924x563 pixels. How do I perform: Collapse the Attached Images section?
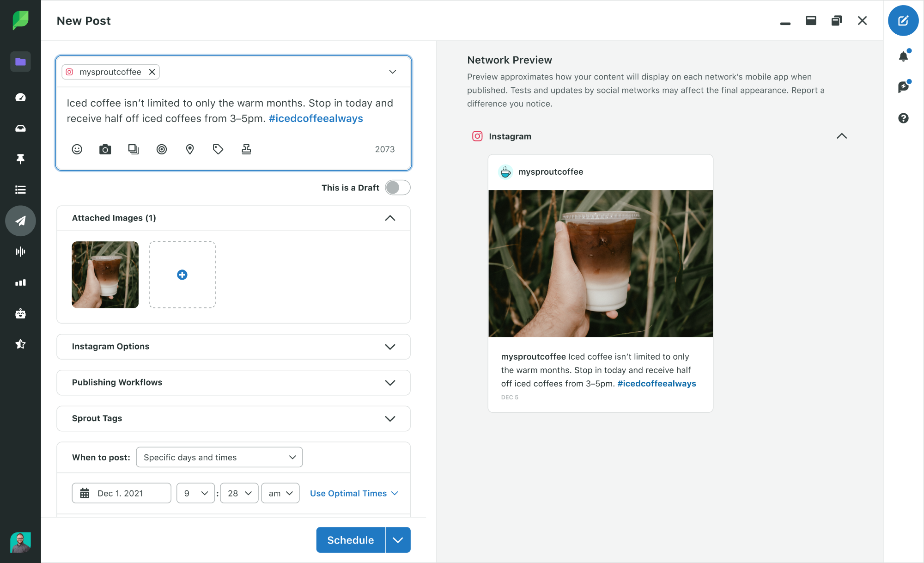tap(390, 218)
